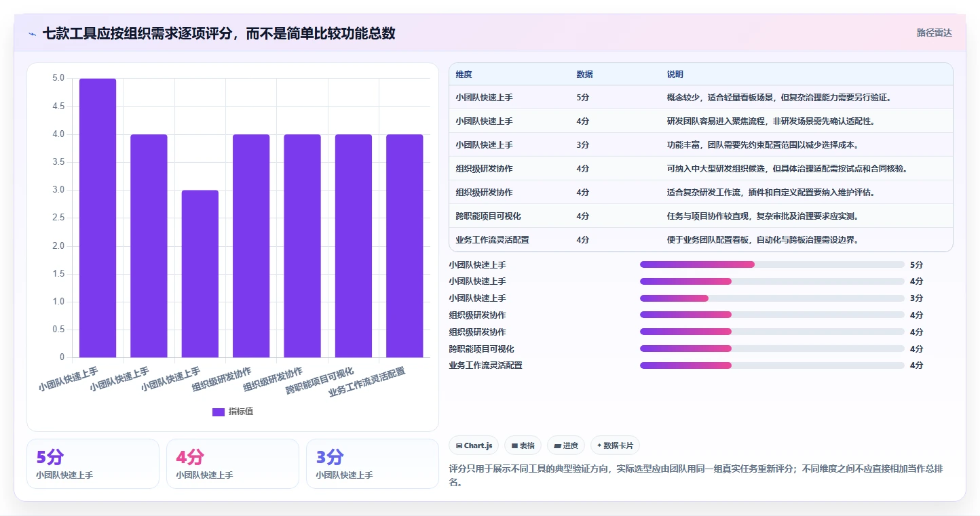Click the lightning icon beside the page title
The image size is (980, 516).
pyautogui.click(x=33, y=33)
